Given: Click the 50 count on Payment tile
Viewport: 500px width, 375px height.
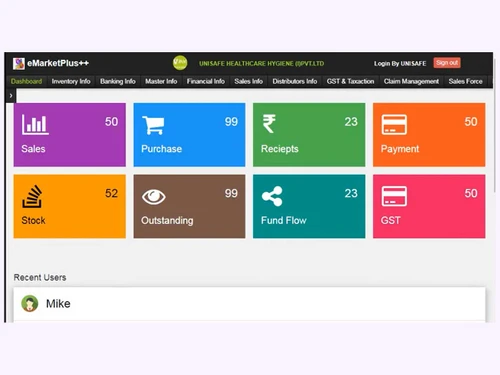Looking at the screenshot, I should pyautogui.click(x=471, y=122).
